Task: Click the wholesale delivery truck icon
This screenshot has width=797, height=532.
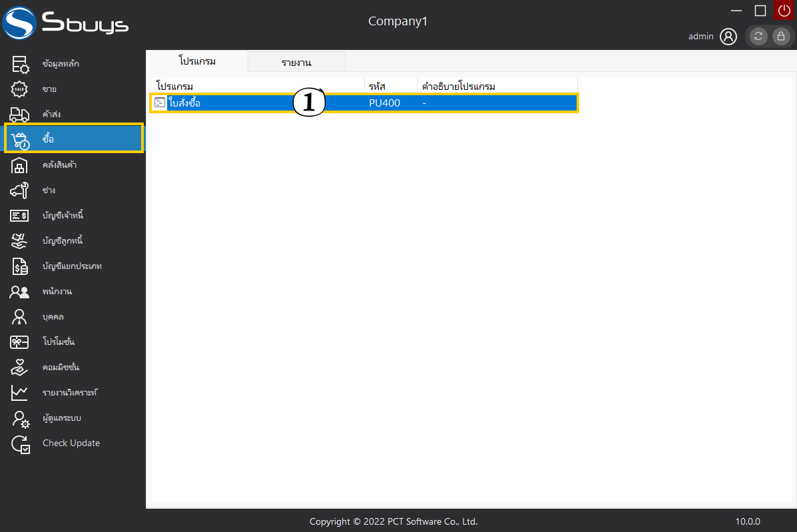Action: [19, 115]
